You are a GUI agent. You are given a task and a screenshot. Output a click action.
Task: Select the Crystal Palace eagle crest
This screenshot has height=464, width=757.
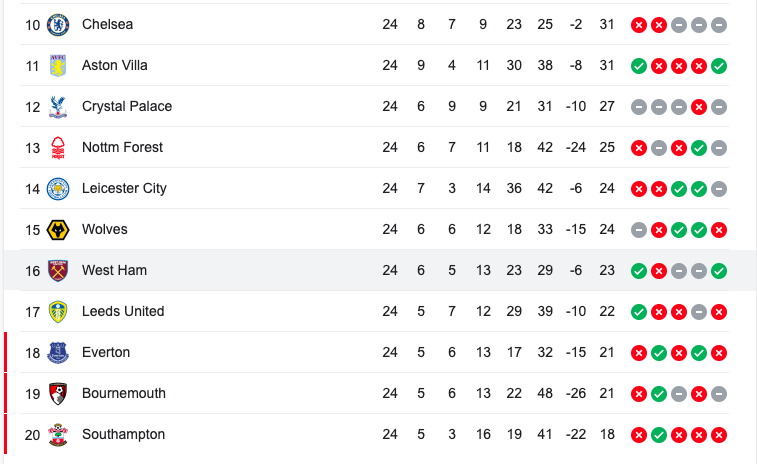click(x=58, y=107)
